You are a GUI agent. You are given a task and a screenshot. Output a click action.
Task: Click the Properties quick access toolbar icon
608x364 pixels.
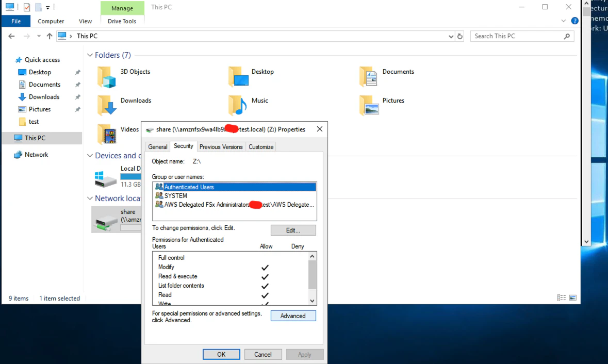pos(27,7)
